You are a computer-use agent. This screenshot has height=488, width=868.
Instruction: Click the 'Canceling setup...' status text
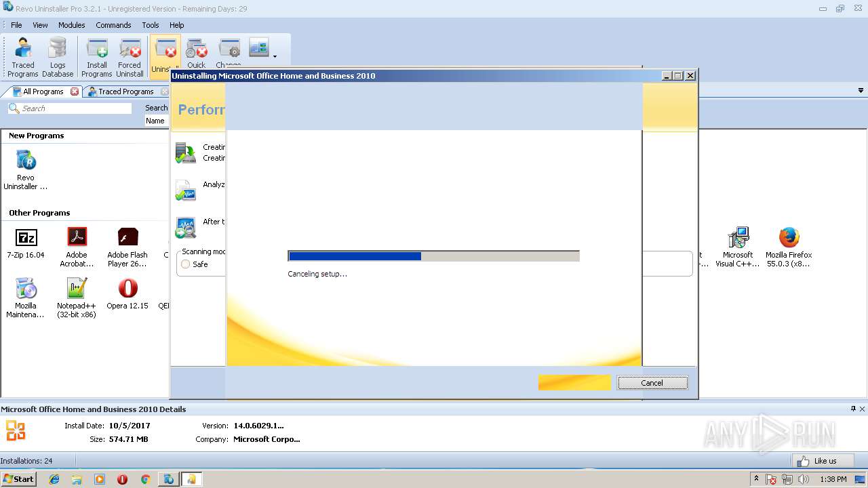tap(317, 274)
